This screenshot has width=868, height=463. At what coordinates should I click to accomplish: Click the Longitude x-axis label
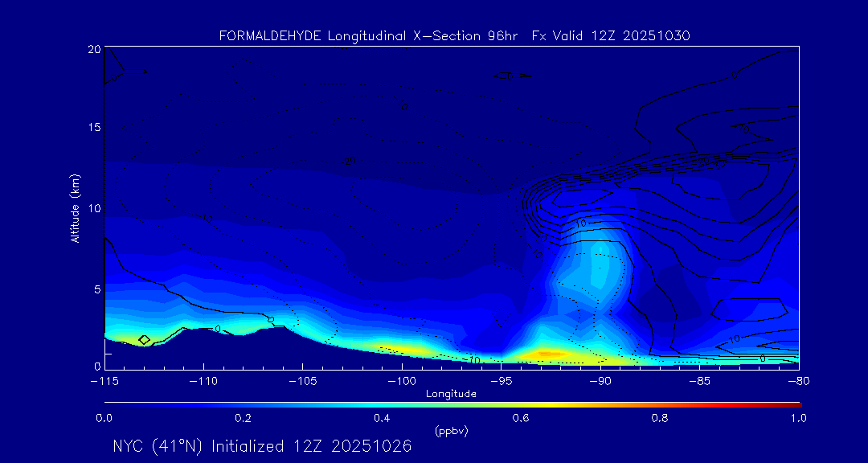451,394
